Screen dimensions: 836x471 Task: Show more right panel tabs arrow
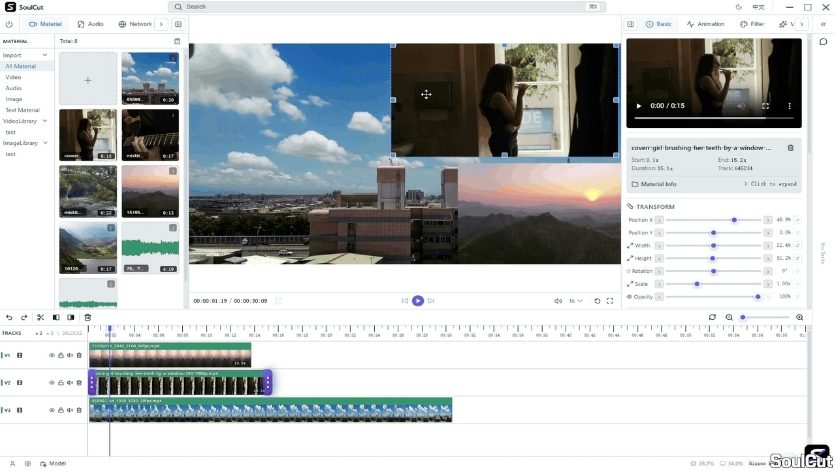click(x=801, y=24)
